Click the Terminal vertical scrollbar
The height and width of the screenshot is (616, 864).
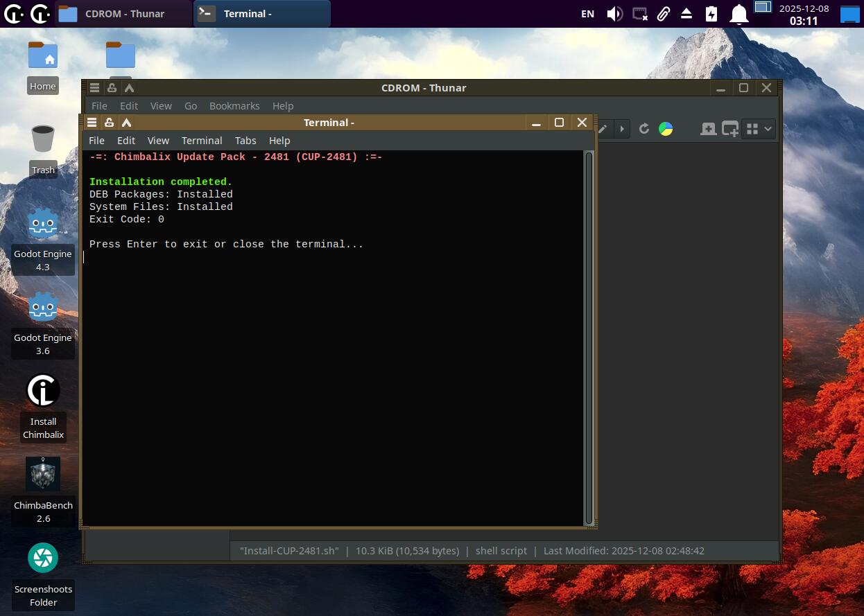tap(589, 337)
